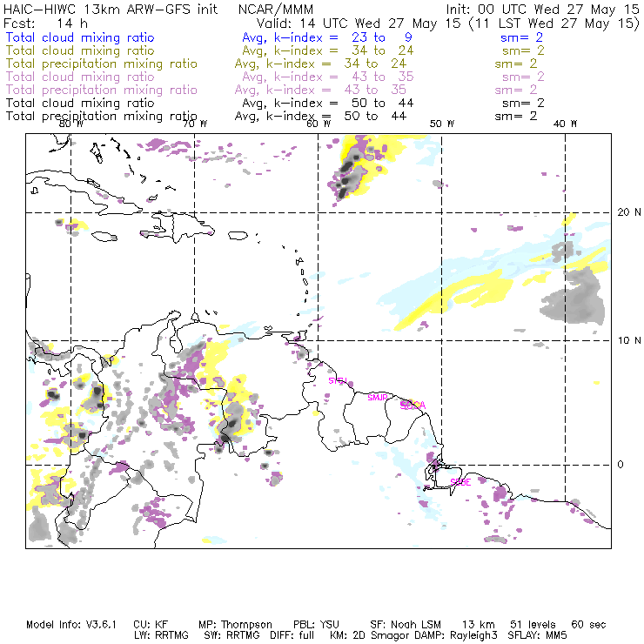Click blue "Avg, k-index = 23 to 9"

click(x=327, y=37)
